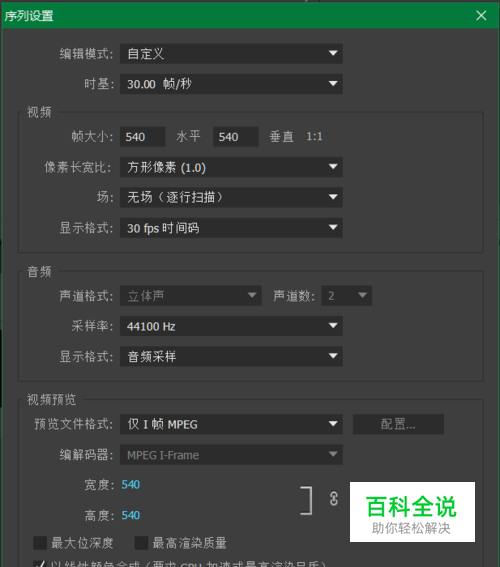This screenshot has width=500, height=567.
Task: Click the preview 高度 value 540
Action: coord(131,515)
